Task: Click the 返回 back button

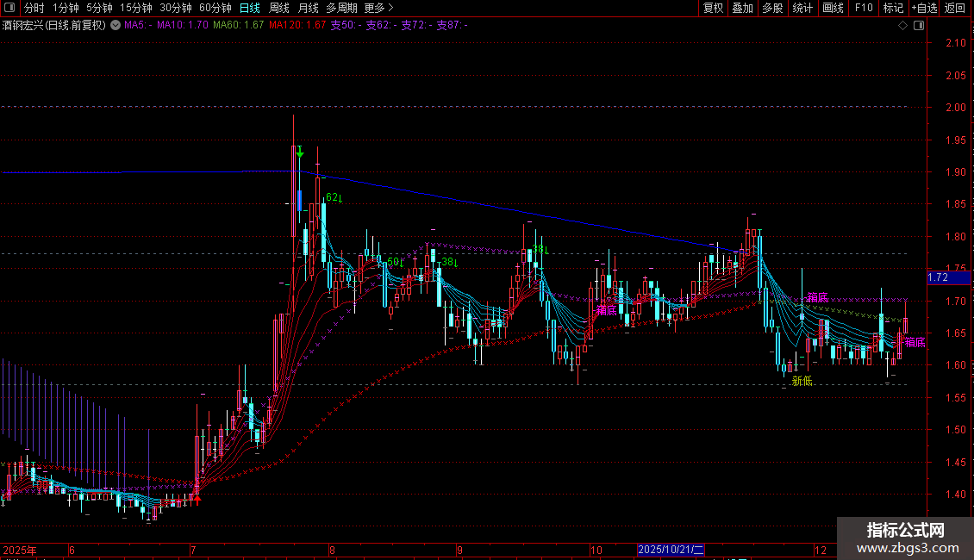Action: pos(955,8)
